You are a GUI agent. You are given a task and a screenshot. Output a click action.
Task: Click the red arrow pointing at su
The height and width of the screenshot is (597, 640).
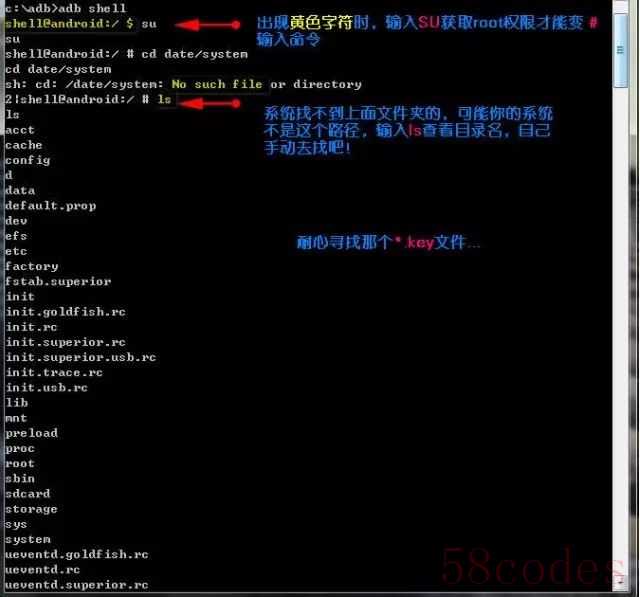click(207, 25)
